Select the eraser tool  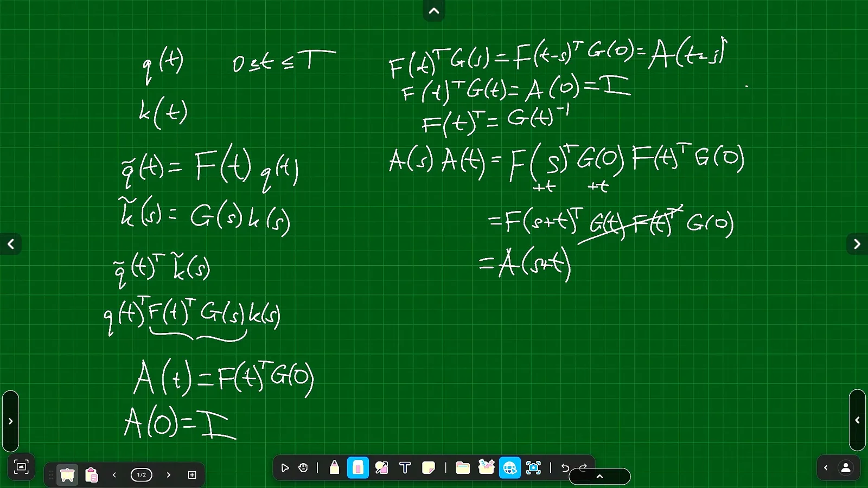click(358, 467)
